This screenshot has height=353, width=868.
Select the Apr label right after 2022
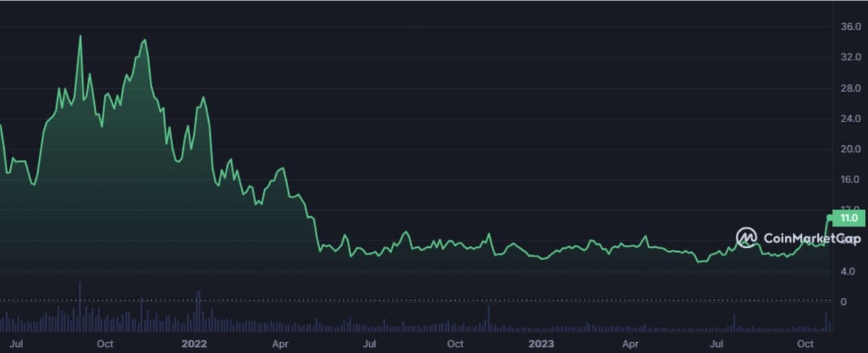(280, 343)
